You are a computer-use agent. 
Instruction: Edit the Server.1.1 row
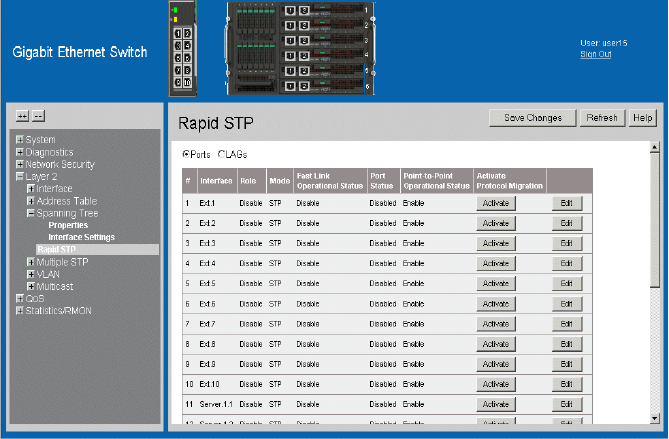coord(567,404)
